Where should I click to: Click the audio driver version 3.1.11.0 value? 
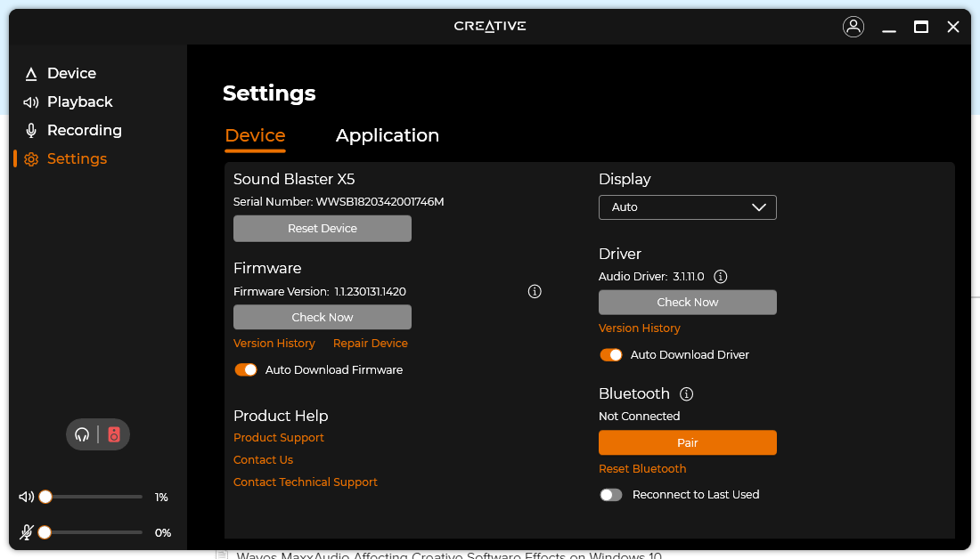pos(689,277)
